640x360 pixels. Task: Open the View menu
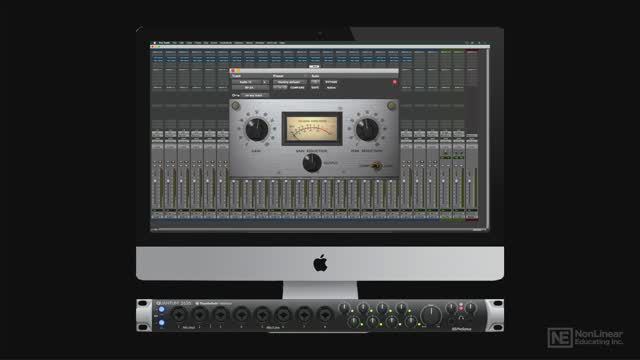pyautogui.click(x=189, y=43)
